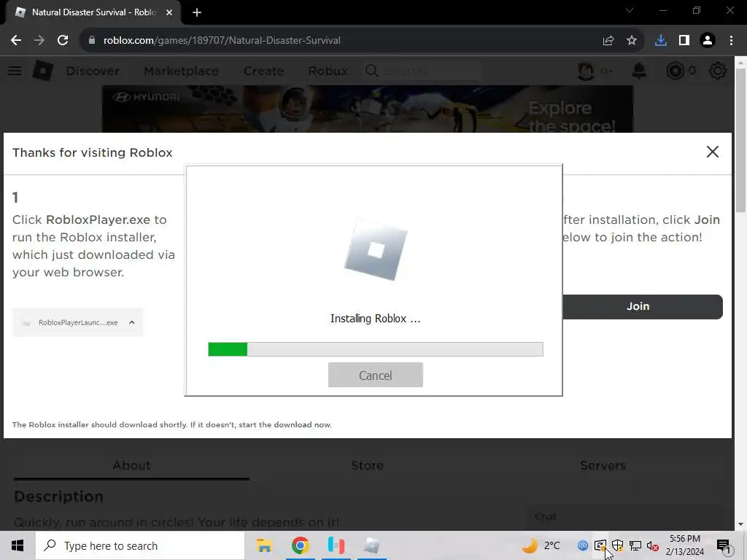Go forward in browser history
Viewport: 747px width, 560px height.
pos(39,41)
